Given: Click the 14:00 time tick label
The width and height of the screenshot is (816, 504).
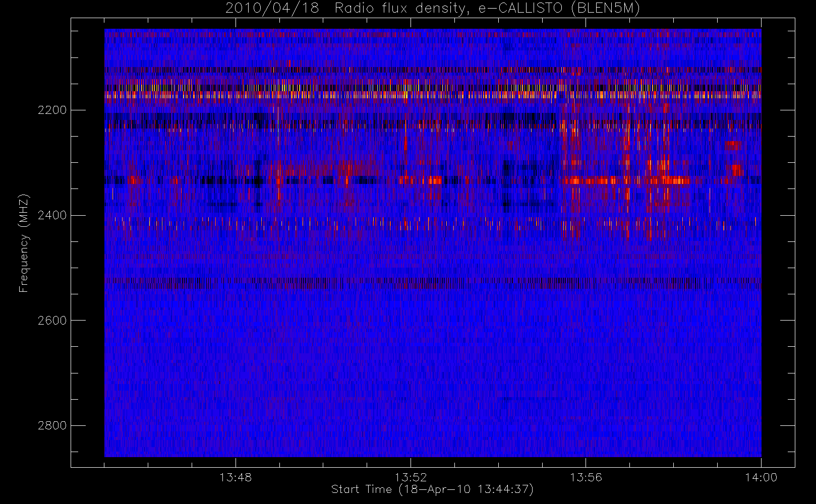Looking at the screenshot, I should 761,477.
